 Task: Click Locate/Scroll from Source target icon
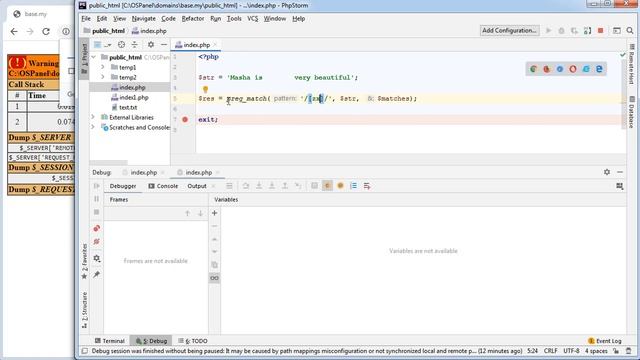coord(121,45)
